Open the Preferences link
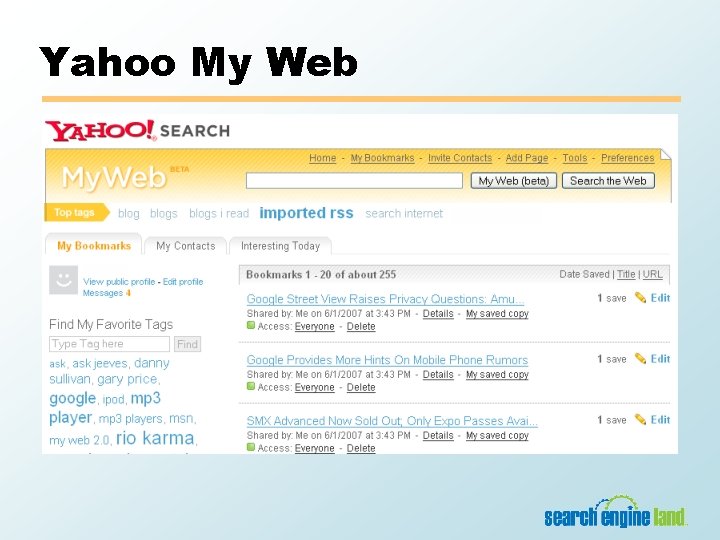This screenshot has width=720, height=540. point(627,158)
